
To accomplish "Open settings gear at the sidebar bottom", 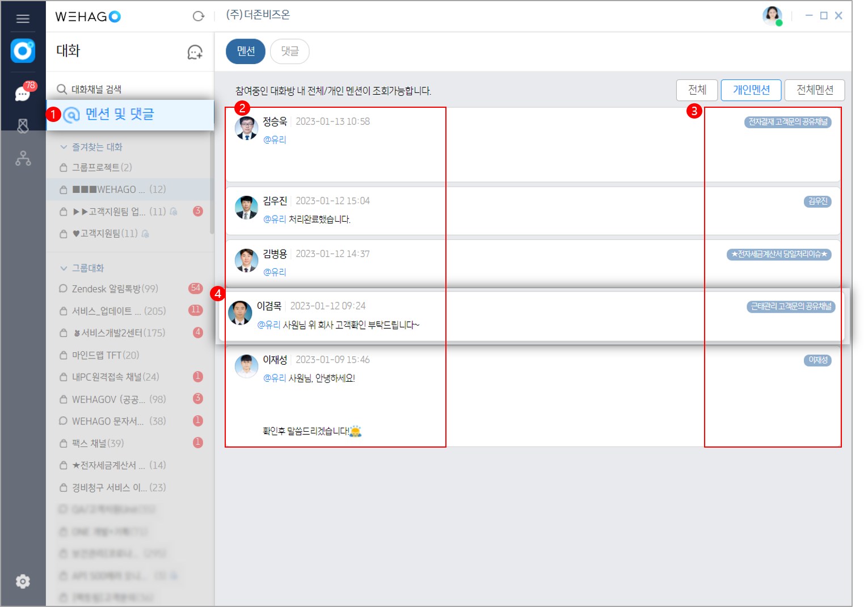I will coord(23,581).
